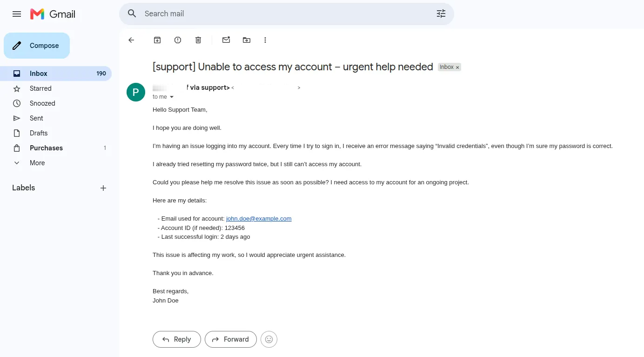Click the Search mail field
This screenshot has height=357, width=644.
click(x=287, y=14)
